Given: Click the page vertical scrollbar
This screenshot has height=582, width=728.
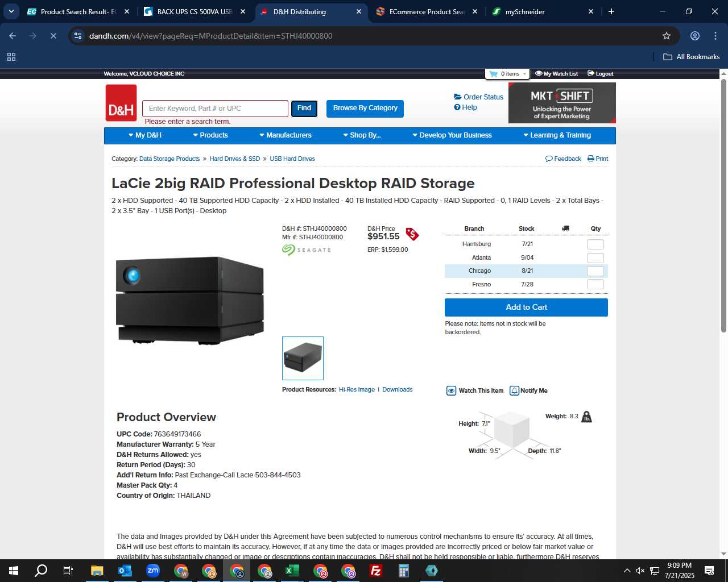Looking at the screenshot, I should coord(723,206).
